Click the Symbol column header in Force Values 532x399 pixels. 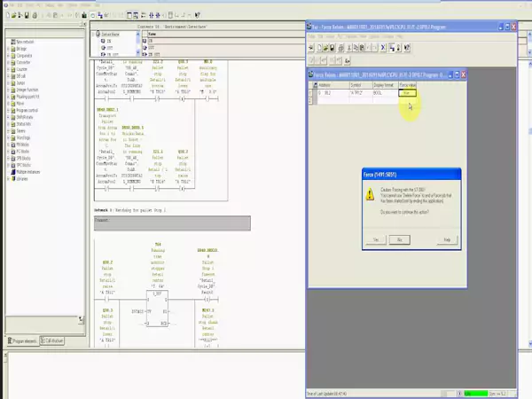coord(361,85)
